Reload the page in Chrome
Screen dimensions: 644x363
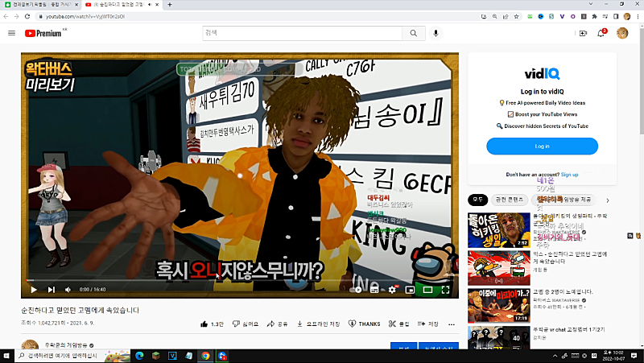[27, 16]
